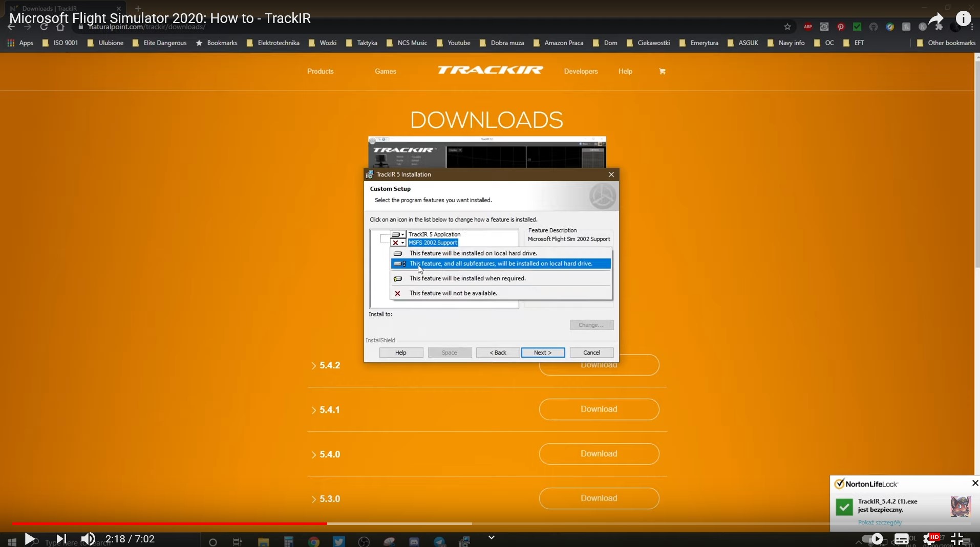This screenshot has height=547, width=980.
Task: Open the shopping cart icon
Action: 662,71
